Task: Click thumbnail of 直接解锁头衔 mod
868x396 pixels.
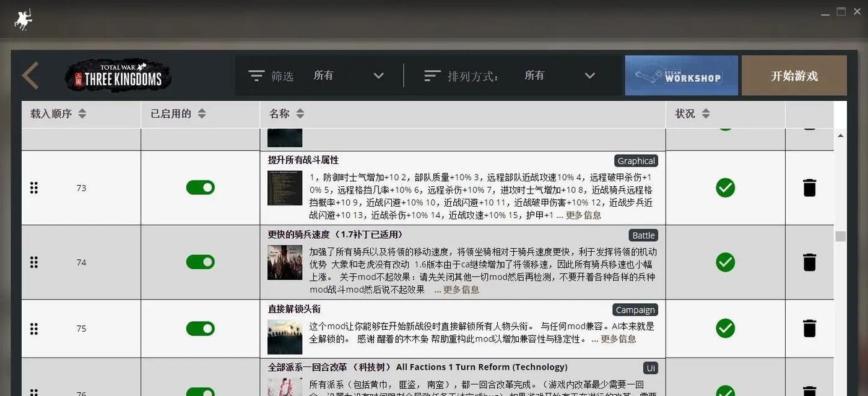Action: [x=285, y=337]
